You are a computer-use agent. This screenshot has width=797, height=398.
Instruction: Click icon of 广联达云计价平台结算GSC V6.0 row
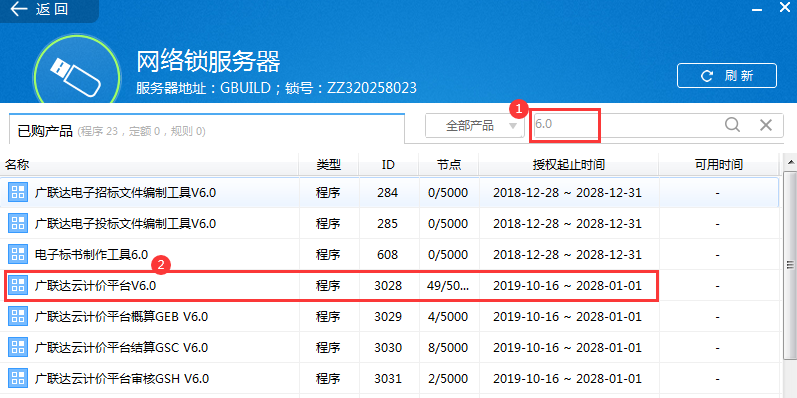(18, 348)
